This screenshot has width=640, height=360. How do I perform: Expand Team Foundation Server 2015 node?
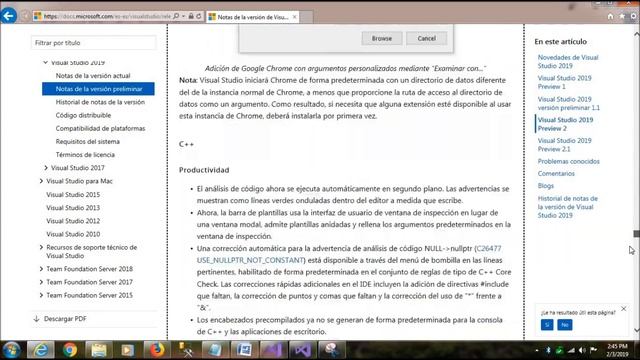pyautogui.click(x=41, y=295)
